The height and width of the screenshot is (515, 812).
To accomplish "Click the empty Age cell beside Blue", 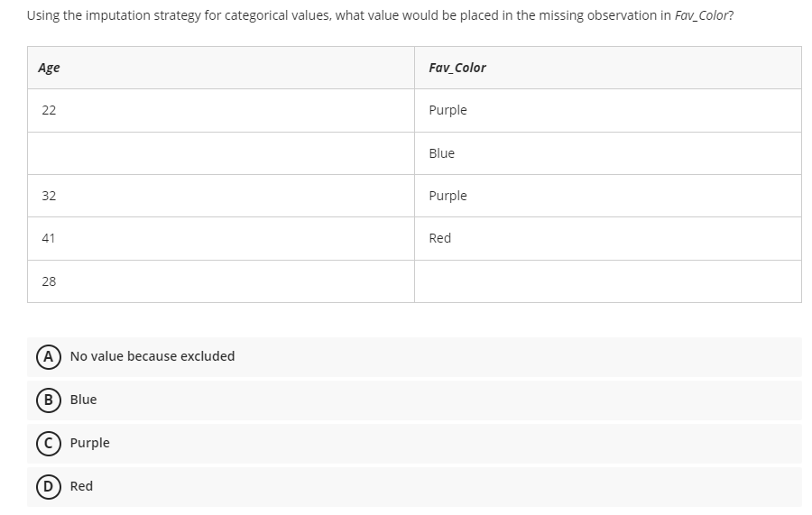I will (x=221, y=153).
